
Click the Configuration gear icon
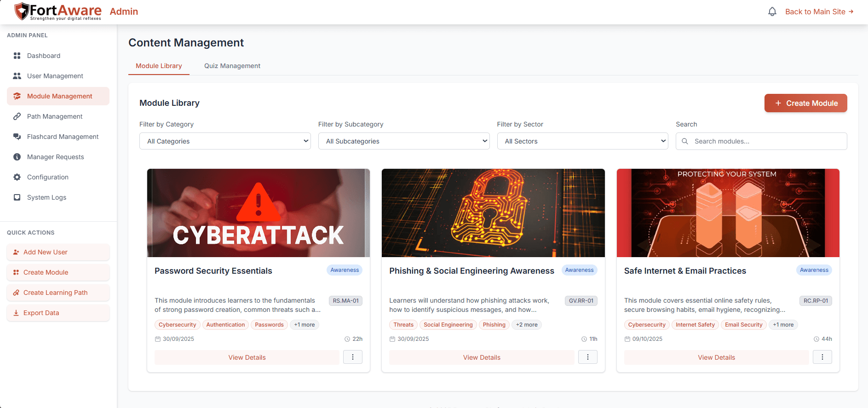(x=17, y=177)
